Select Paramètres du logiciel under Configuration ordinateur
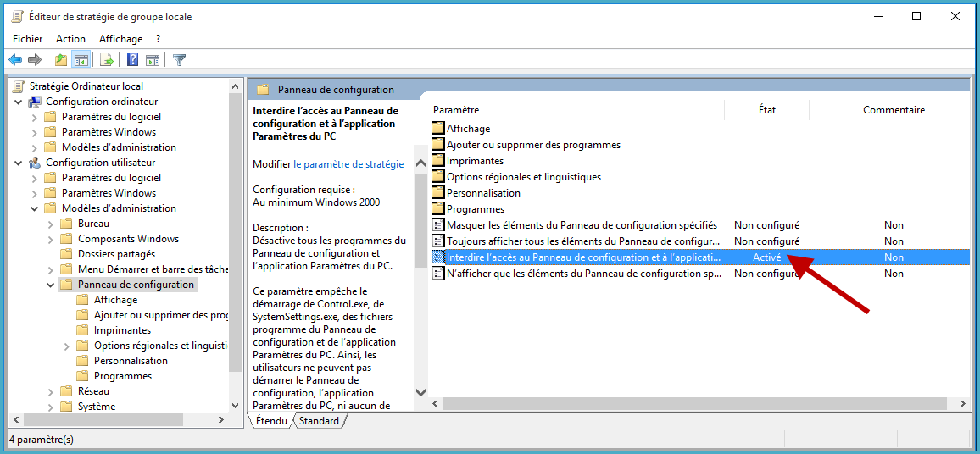This screenshot has width=980, height=454. [x=111, y=117]
